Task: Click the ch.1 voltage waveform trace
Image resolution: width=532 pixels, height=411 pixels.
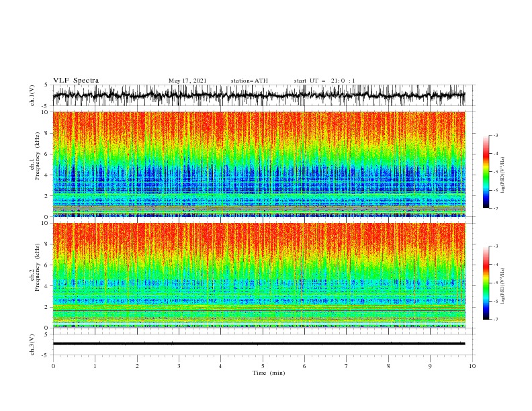Action: [x=259, y=95]
